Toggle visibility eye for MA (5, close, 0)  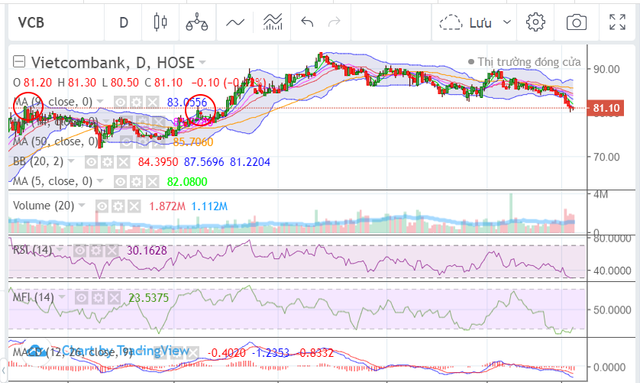(x=120, y=182)
